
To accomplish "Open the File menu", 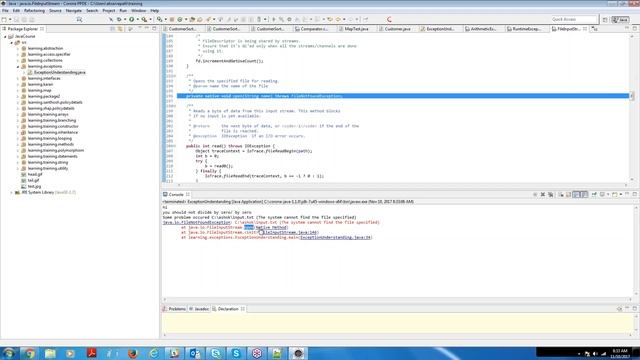I will pyautogui.click(x=5, y=11).
